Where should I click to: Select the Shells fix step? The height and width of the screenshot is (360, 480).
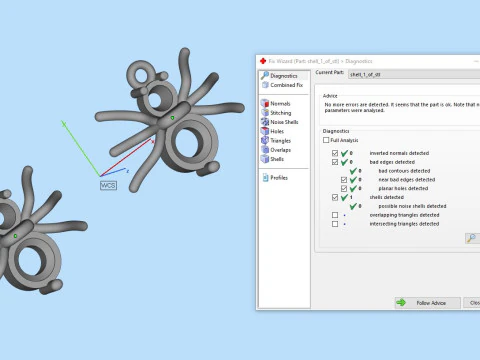point(272,159)
